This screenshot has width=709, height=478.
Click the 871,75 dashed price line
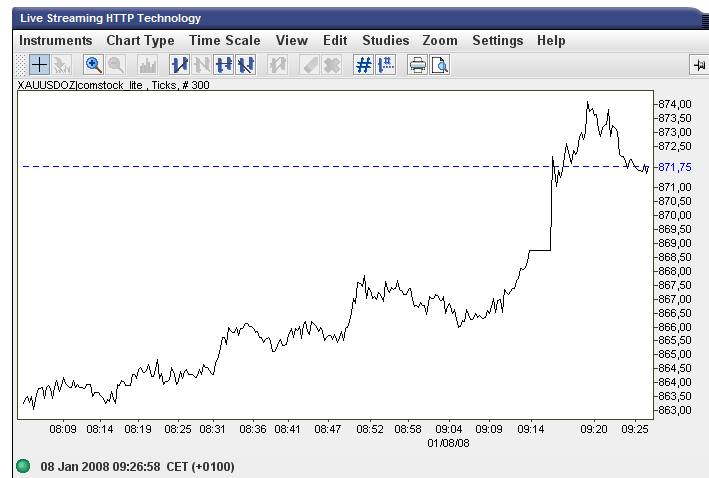pos(336,166)
